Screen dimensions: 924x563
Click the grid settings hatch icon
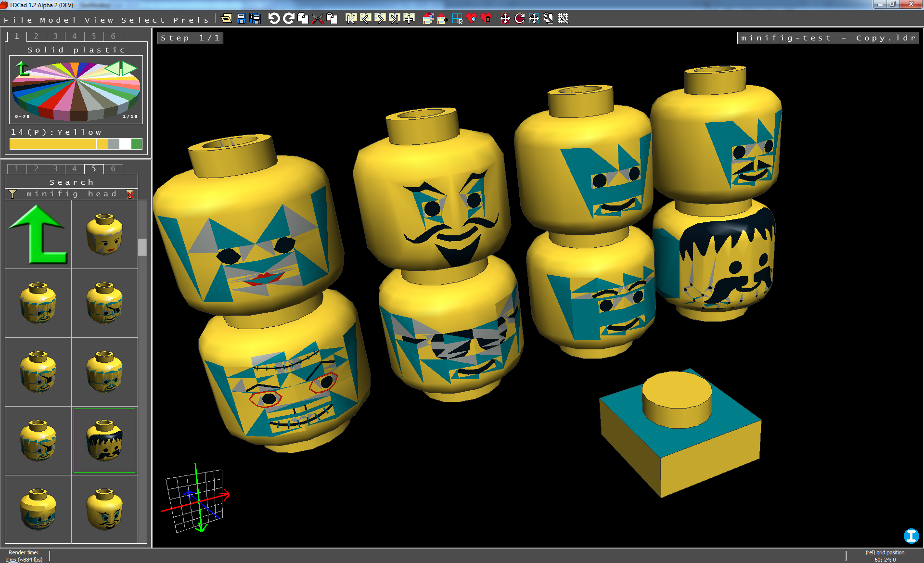click(x=563, y=19)
